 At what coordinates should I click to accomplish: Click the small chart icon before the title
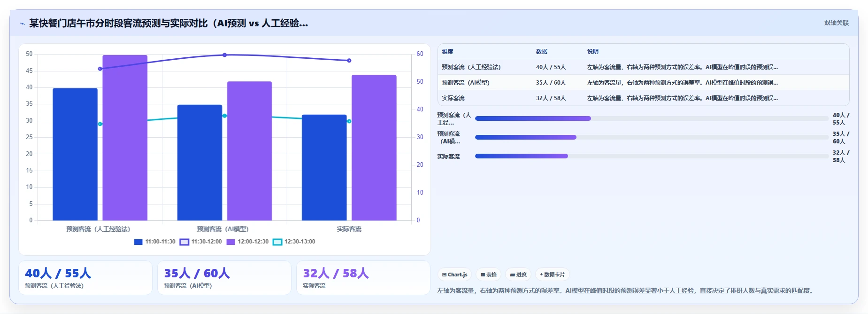coord(22,24)
